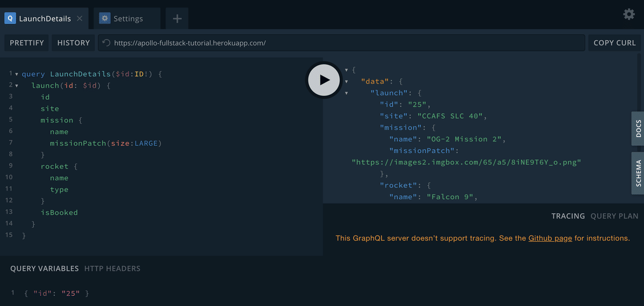Click the "rocket {" line in query editor

point(59,167)
